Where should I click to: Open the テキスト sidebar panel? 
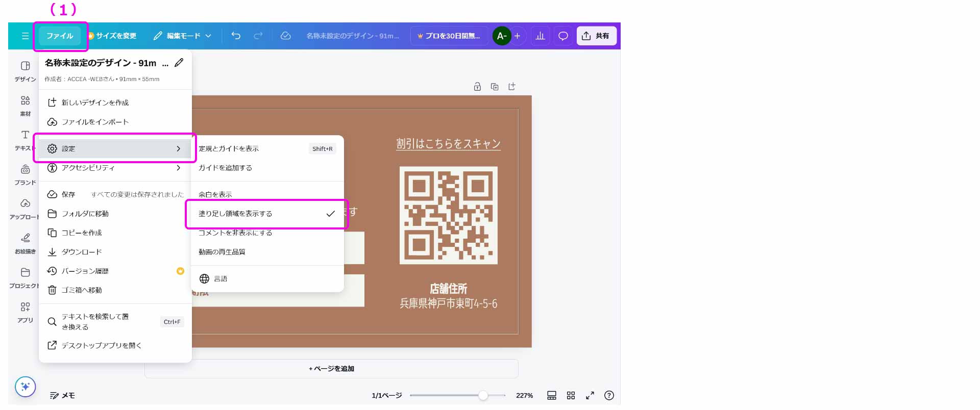(x=25, y=140)
